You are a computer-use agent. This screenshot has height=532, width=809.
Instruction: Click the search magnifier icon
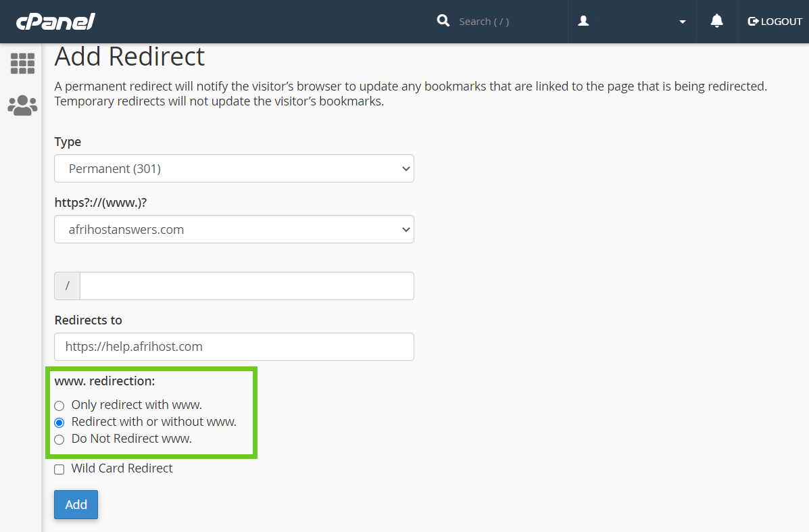click(x=443, y=21)
